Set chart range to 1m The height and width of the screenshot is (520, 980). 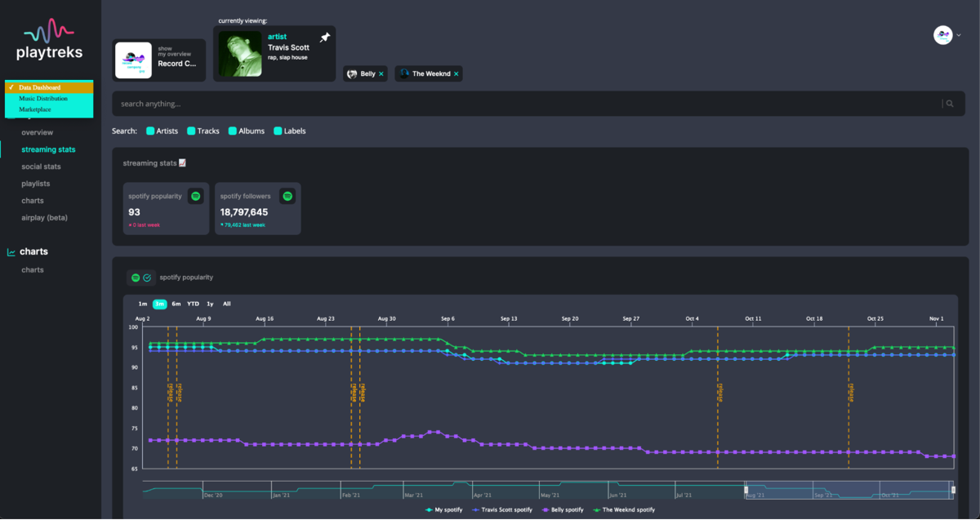[143, 304]
